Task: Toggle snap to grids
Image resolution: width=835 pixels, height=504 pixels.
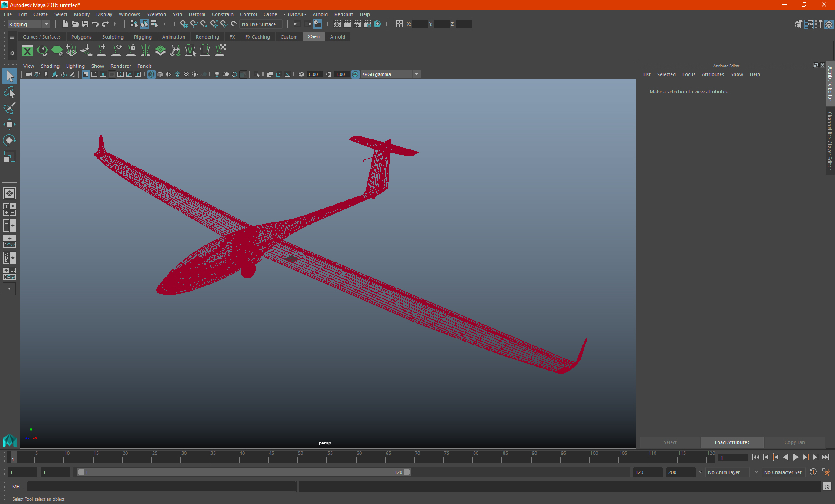Action: (184, 24)
